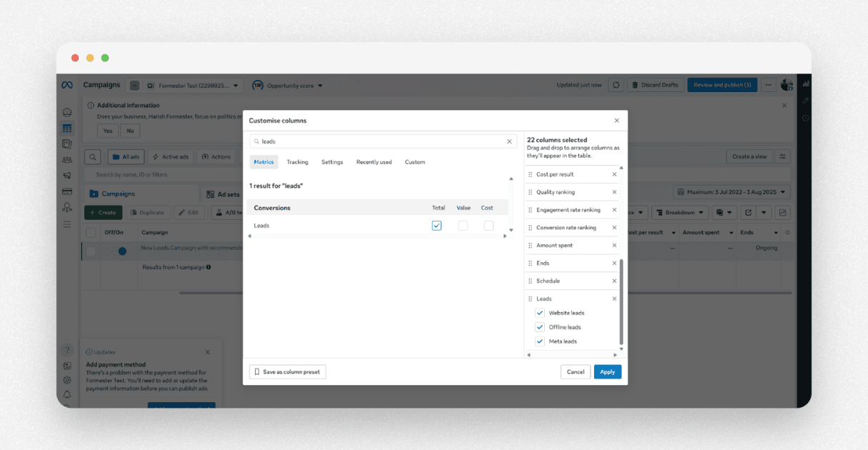
Task: Toggle New Leads Campaign on/off switch
Action: tap(119, 251)
